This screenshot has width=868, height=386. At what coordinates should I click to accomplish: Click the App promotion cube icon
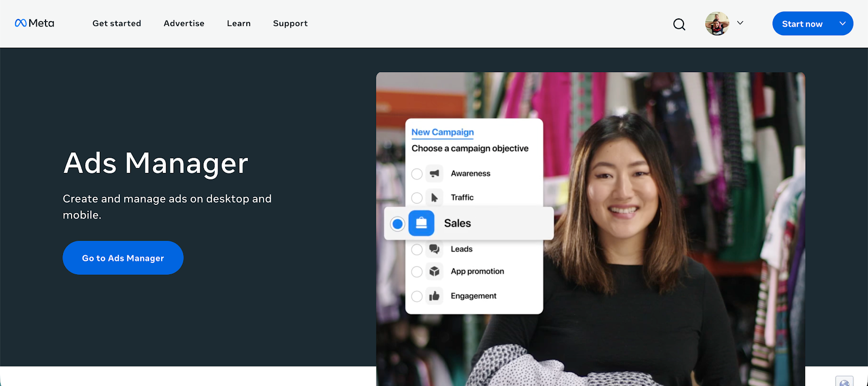coord(435,272)
